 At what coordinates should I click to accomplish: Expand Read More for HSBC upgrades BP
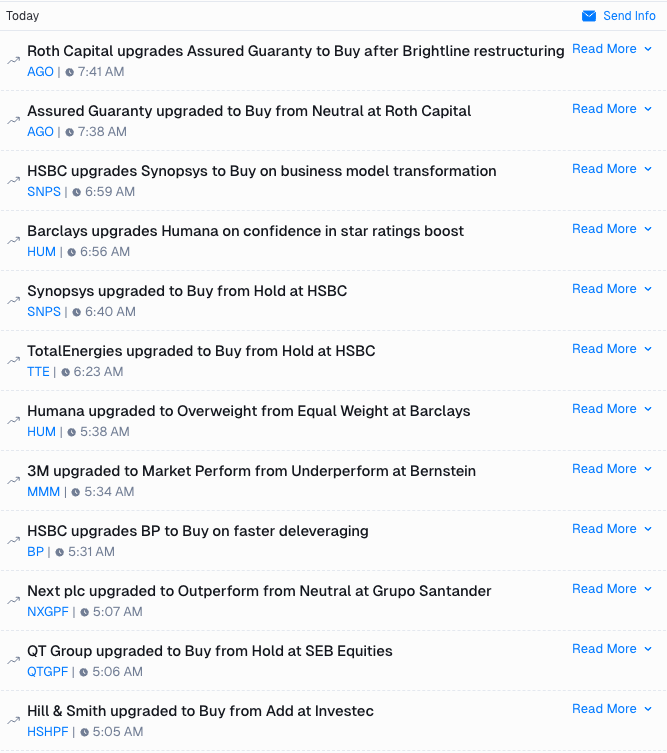tap(612, 529)
